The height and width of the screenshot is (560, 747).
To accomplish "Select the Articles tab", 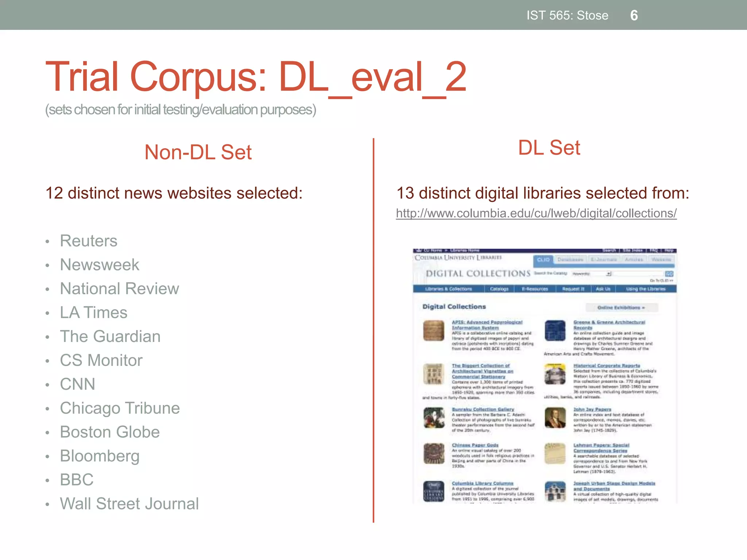I will pos(634,260).
